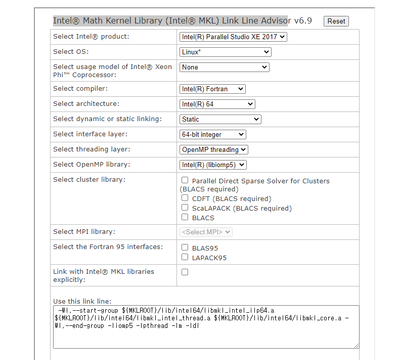Click the Reset button

[336, 21]
